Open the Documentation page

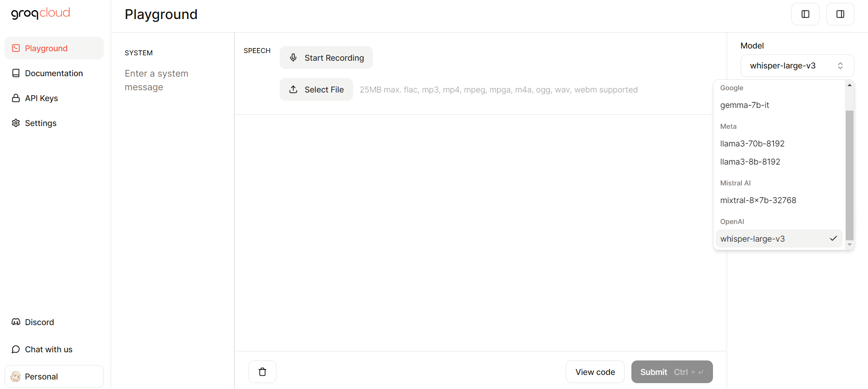(54, 73)
